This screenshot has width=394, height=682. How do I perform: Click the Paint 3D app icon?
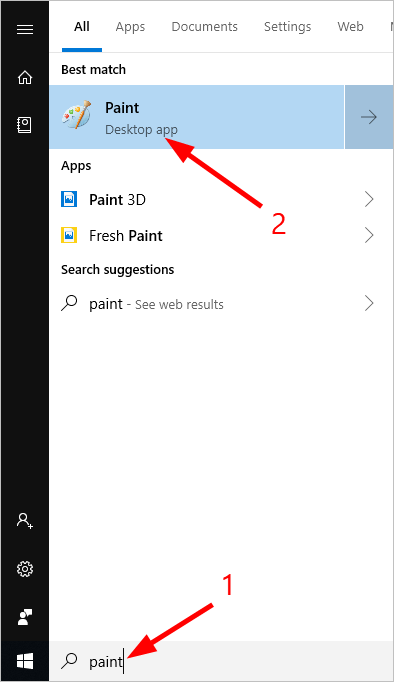[69, 199]
